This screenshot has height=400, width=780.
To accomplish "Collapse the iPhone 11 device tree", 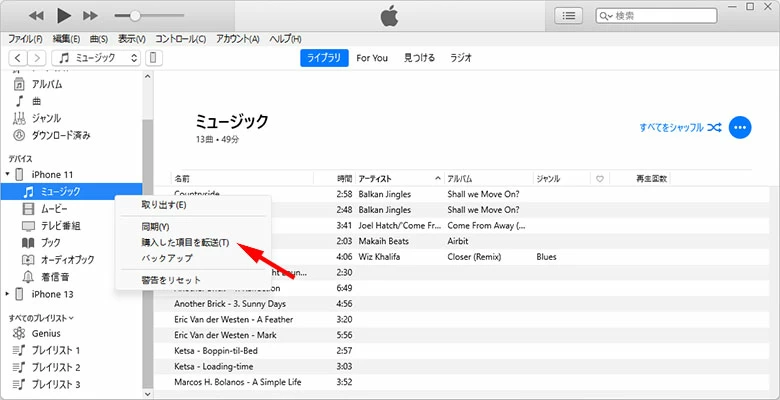I will click(x=8, y=174).
